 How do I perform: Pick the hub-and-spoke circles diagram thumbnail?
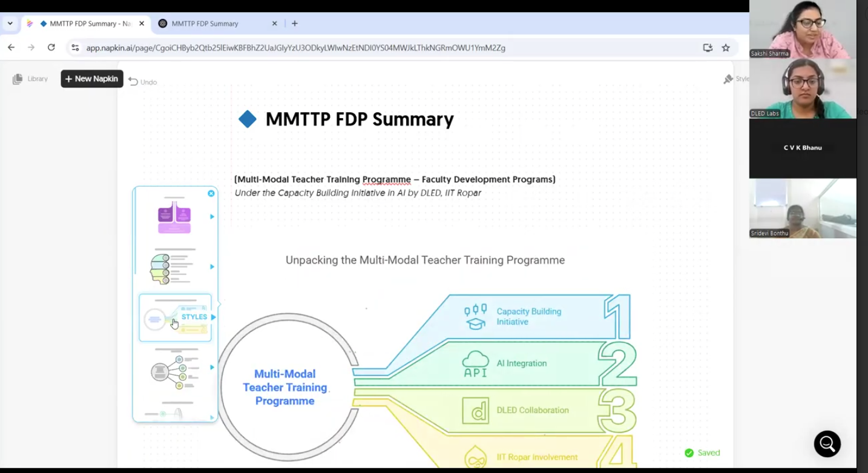[173, 369]
